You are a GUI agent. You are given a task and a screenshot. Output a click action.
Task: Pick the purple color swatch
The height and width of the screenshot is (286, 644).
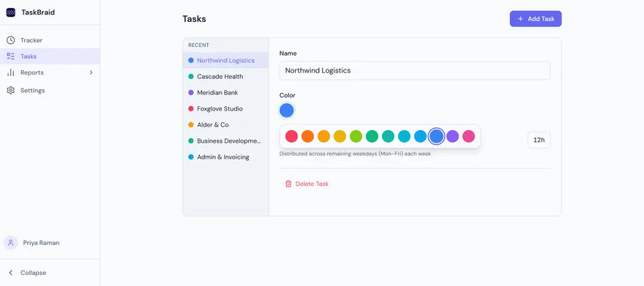tap(452, 136)
